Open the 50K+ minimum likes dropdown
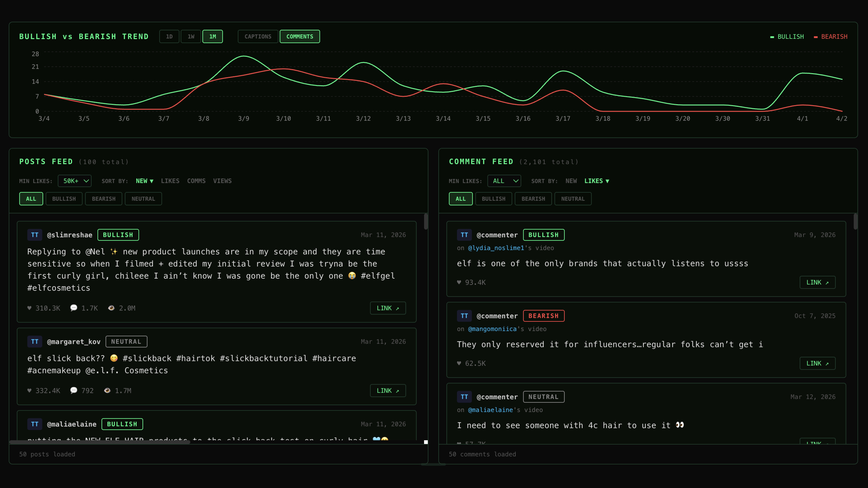Image resolution: width=868 pixels, height=488 pixels. (74, 181)
